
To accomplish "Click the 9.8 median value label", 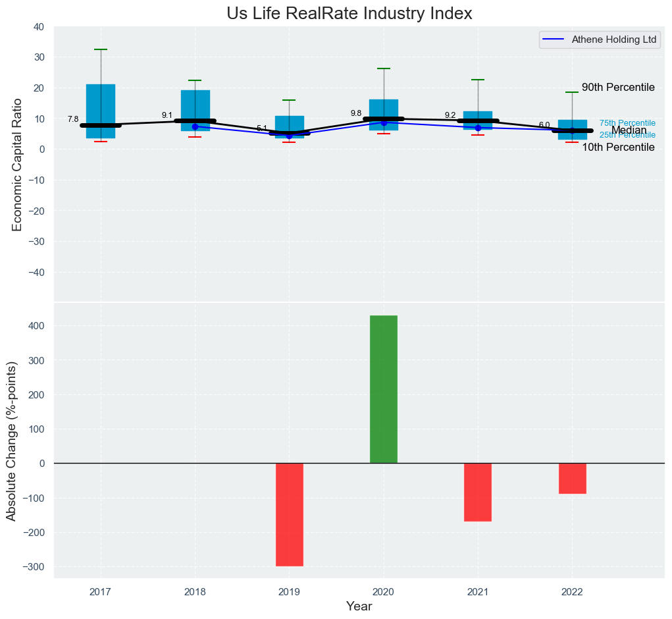I will [356, 113].
